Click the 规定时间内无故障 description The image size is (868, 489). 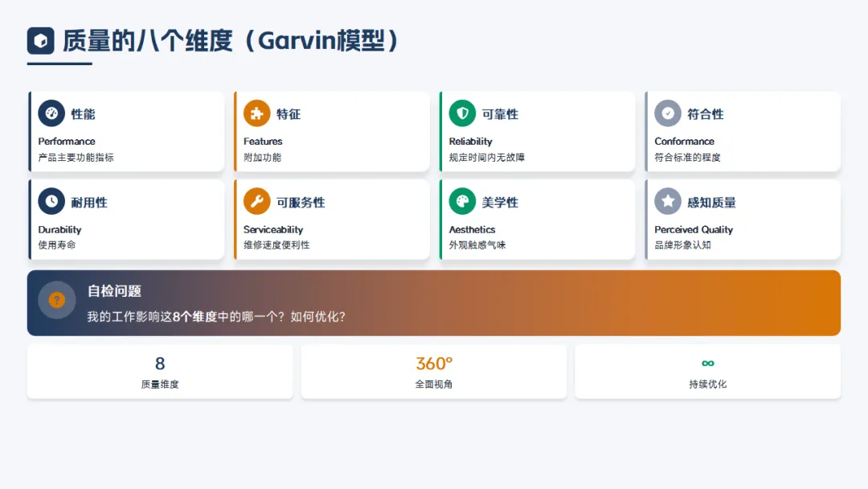[486, 158]
